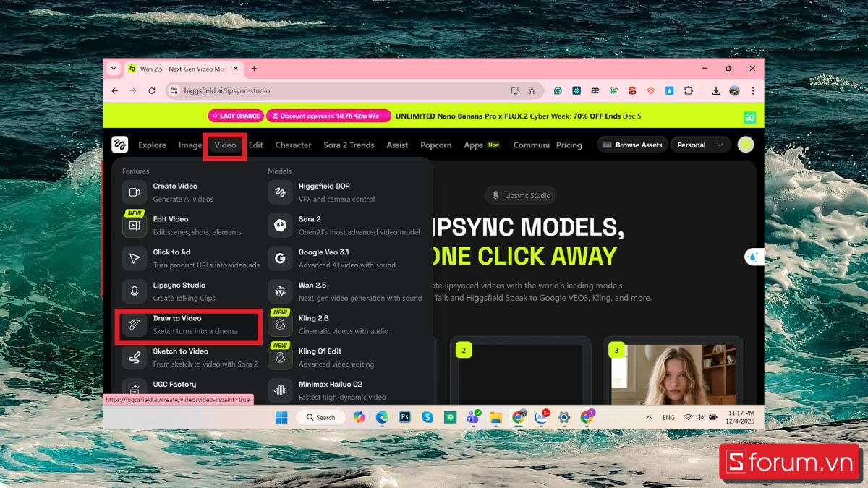Click the Discount expires countdown badge
868x488 pixels.
pos(328,116)
